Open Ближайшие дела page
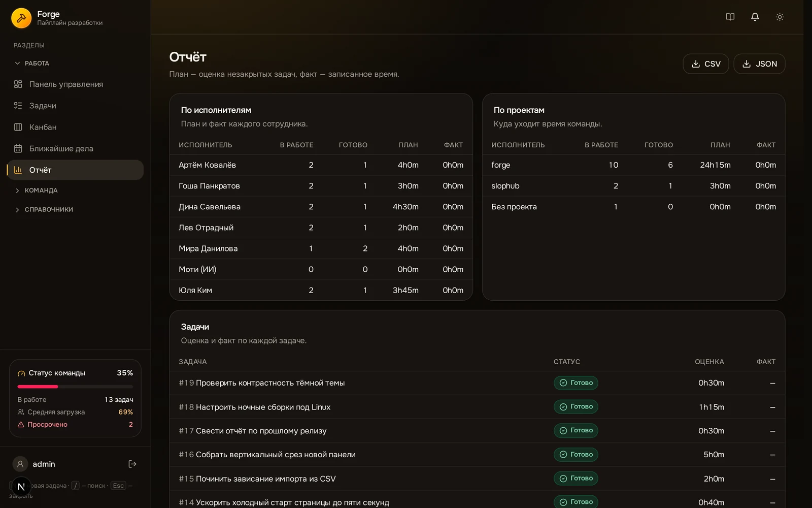The width and height of the screenshot is (812, 508). (75, 148)
